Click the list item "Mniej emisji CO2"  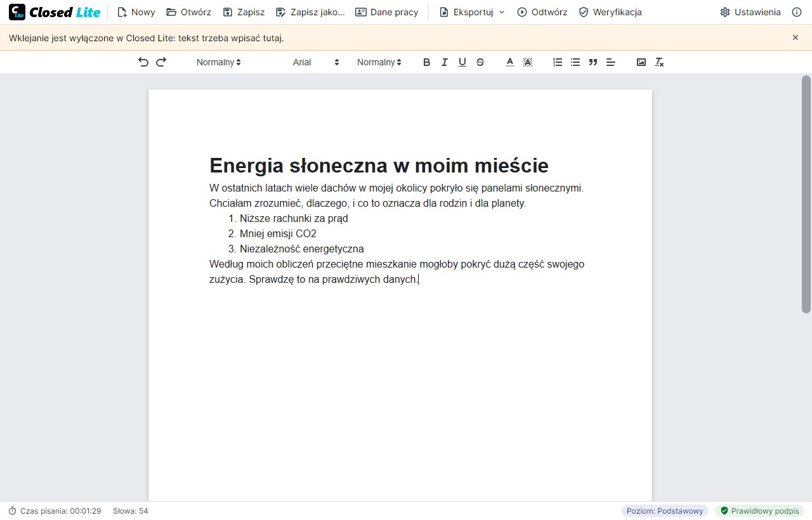click(x=278, y=234)
